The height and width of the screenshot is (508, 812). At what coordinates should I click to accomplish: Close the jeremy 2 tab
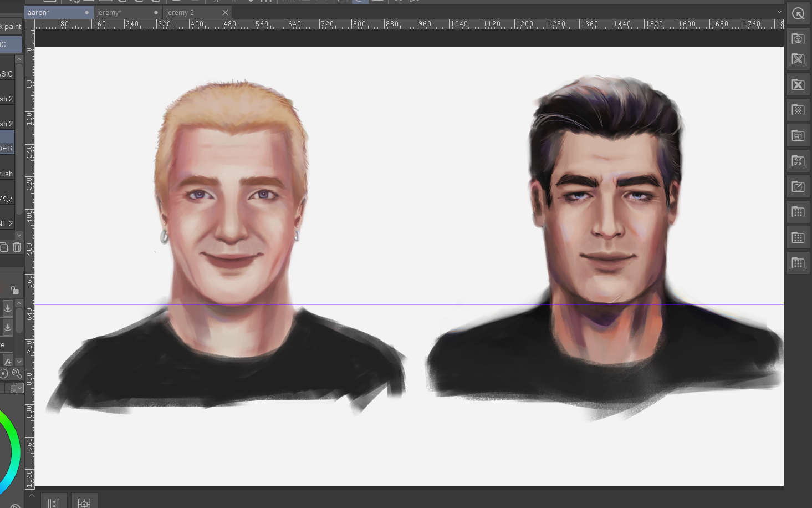225,12
